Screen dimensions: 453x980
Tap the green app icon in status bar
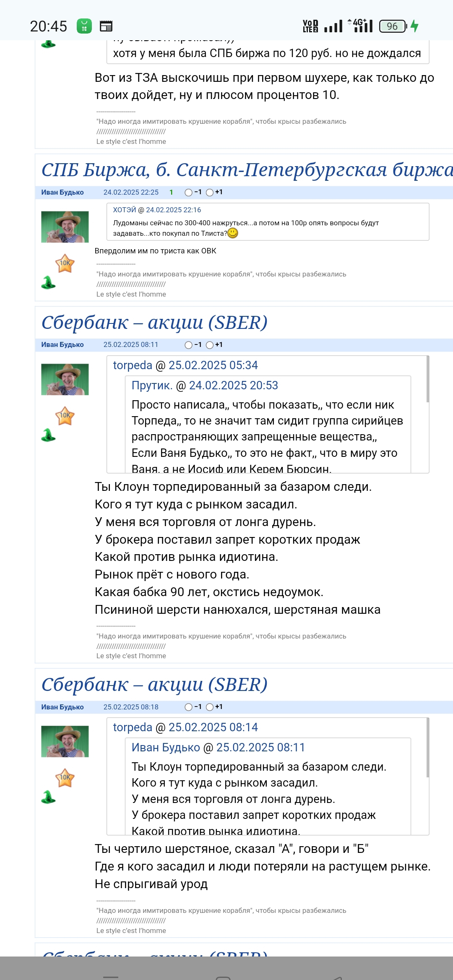84,26
